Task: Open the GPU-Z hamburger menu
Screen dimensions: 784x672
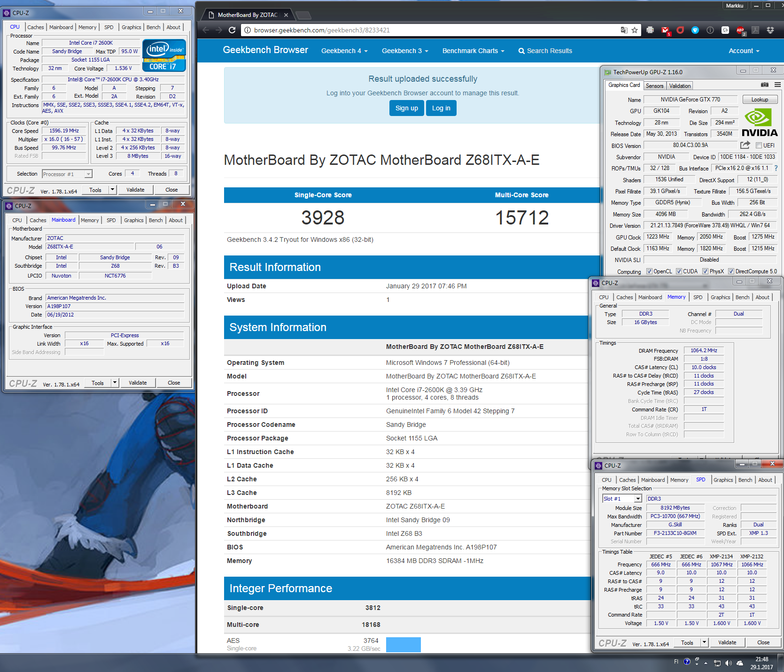Action: coord(777,85)
